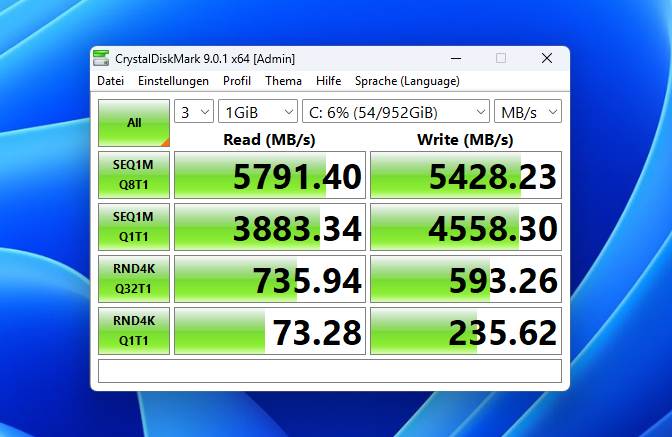Run the SEQ1M Q8T1 test
Viewport: 672px width, 437px height.
pos(134,175)
